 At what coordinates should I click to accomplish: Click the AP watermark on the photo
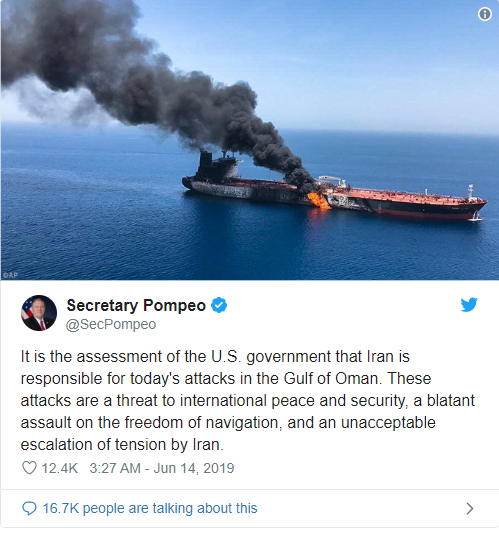coord(10,275)
